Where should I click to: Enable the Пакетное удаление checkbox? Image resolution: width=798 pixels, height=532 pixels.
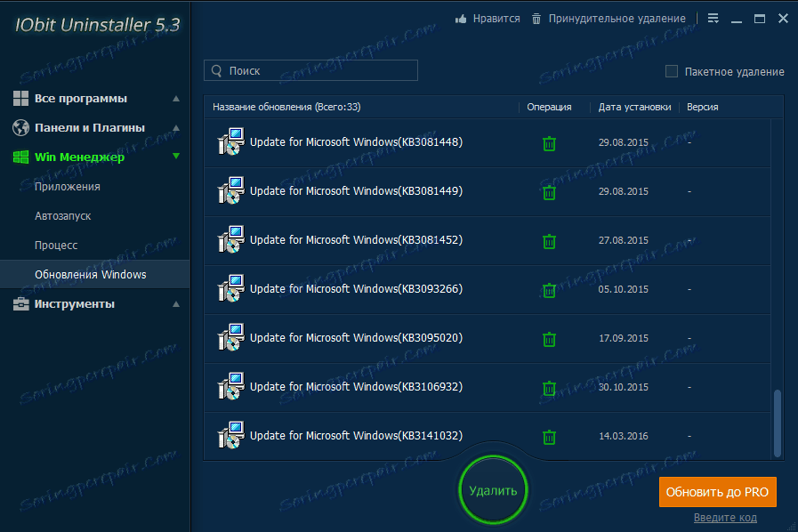click(672, 71)
